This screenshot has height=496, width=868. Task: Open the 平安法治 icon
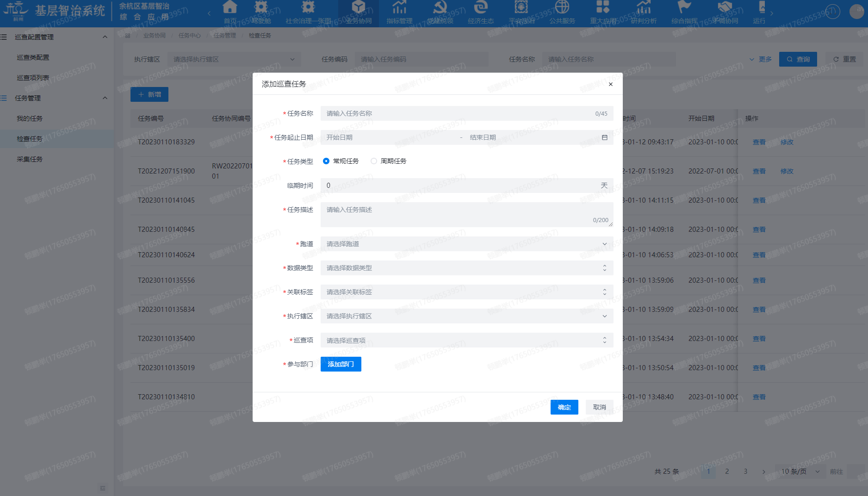pyautogui.click(x=521, y=7)
